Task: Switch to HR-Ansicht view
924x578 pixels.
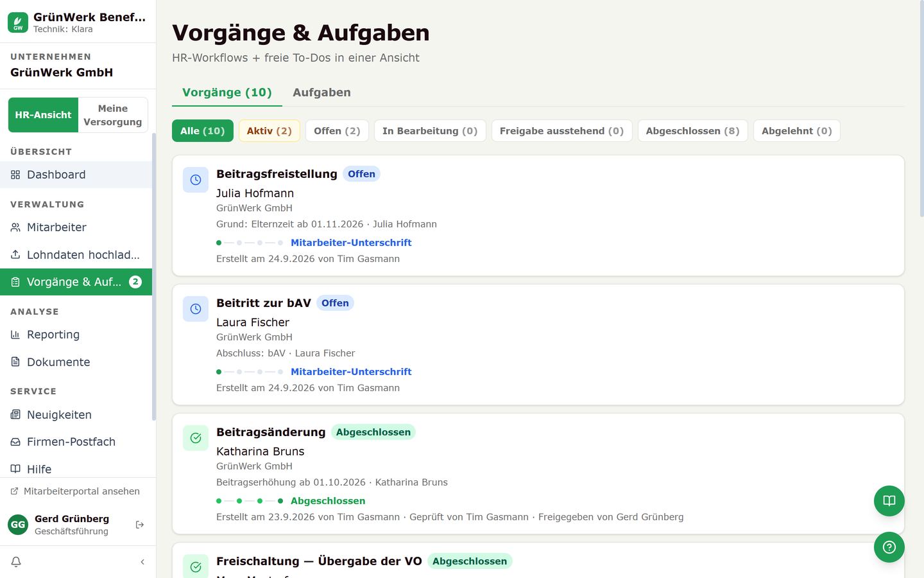Action: 43,115
